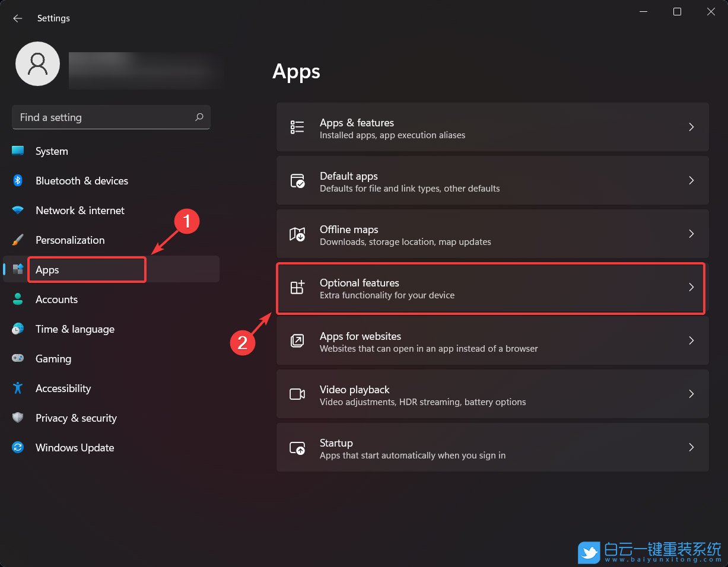Open the Time & language section
The width and height of the screenshot is (728, 567).
pos(75,329)
